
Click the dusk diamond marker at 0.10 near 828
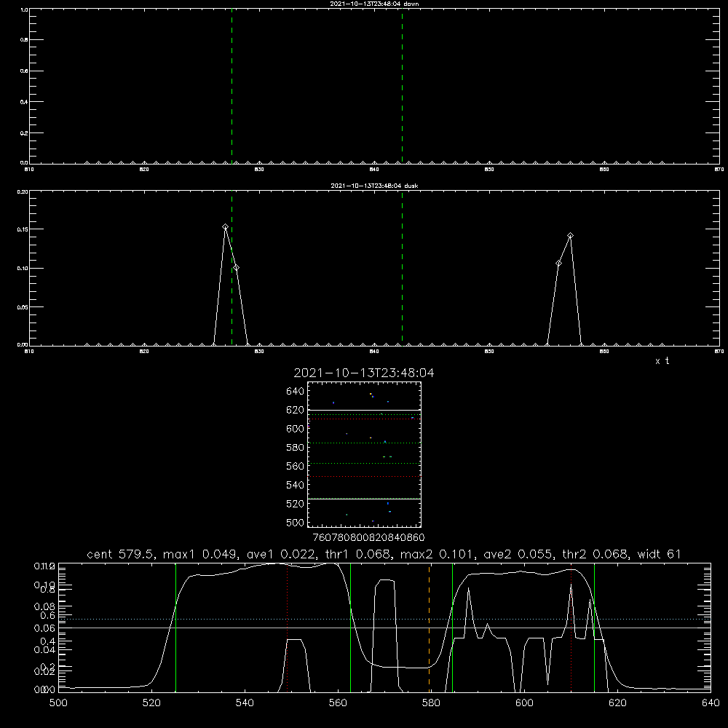pyautogui.click(x=237, y=268)
